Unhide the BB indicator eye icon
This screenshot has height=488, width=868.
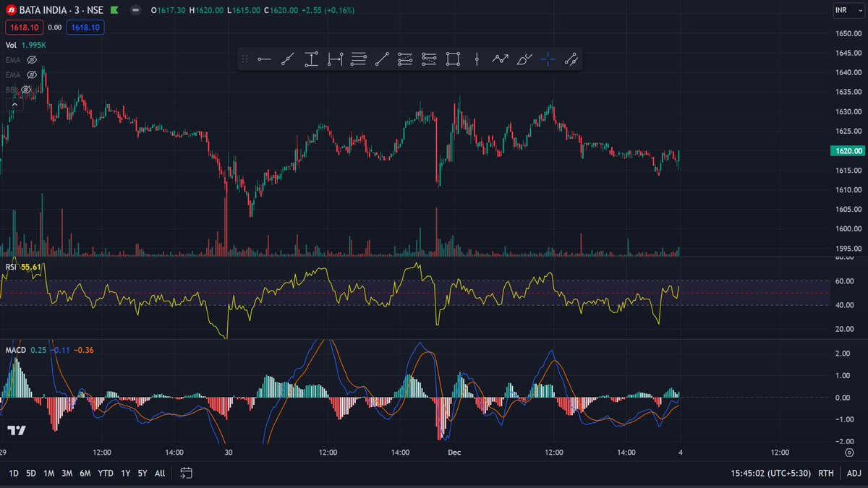26,89
